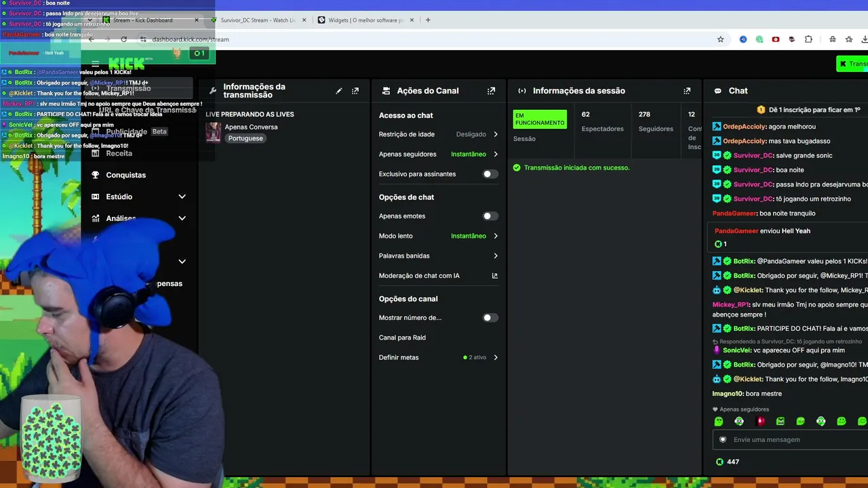
Task: Expand the Análises sidebar chevron
Action: (182, 218)
